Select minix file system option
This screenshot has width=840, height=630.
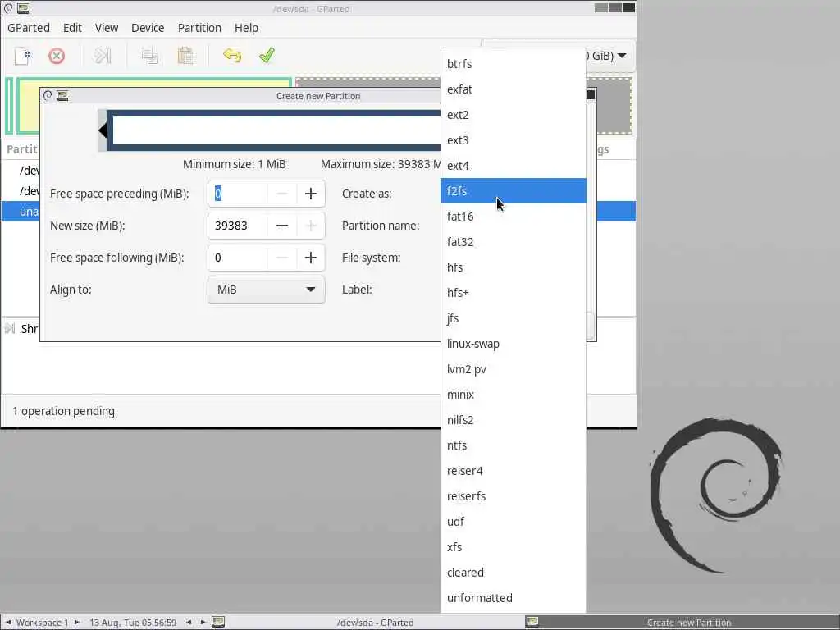(514, 395)
